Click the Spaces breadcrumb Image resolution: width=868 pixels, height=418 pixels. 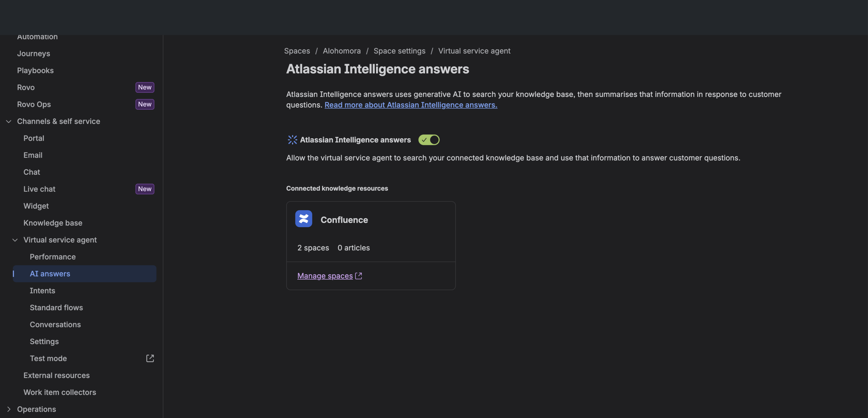point(297,51)
